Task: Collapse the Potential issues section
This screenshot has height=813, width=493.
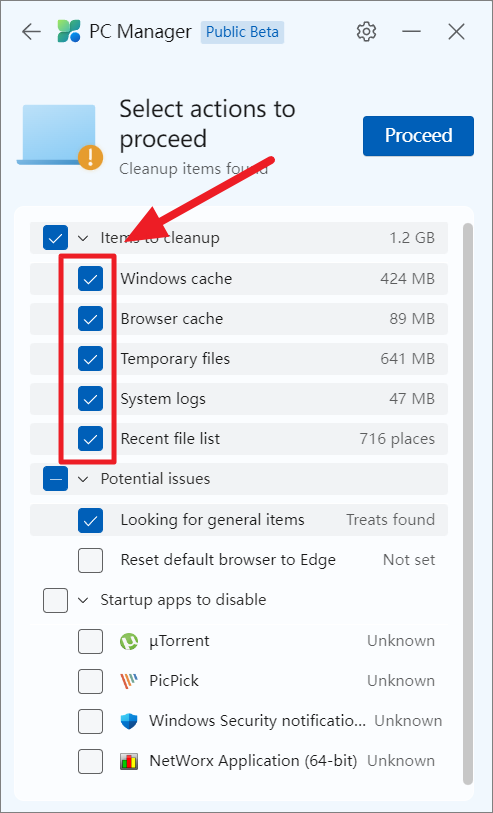Action: point(83,479)
